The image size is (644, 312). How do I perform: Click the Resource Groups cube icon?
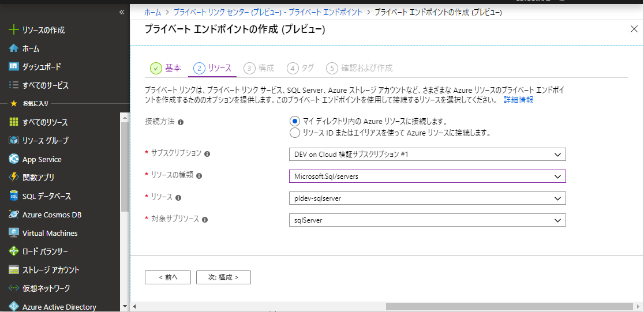coord(14,140)
